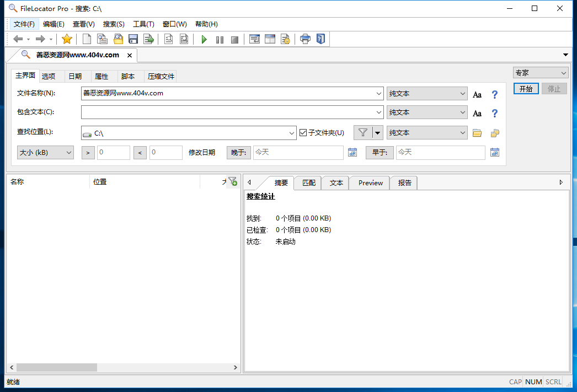
Task: Toggle the 子文件夹(U) checkbox
Action: coord(303,132)
